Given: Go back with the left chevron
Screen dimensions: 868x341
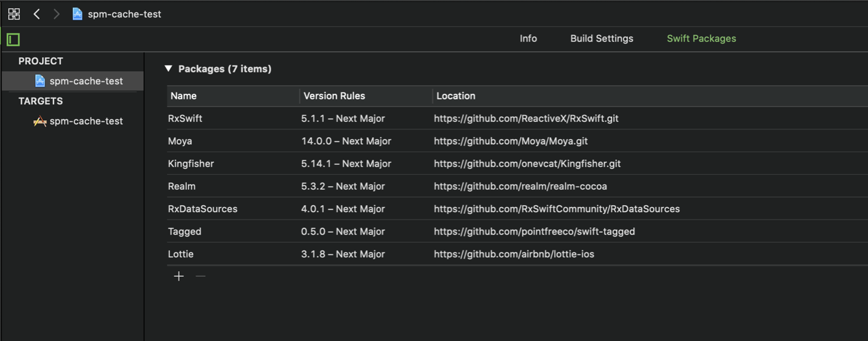Looking at the screenshot, I should [37, 14].
